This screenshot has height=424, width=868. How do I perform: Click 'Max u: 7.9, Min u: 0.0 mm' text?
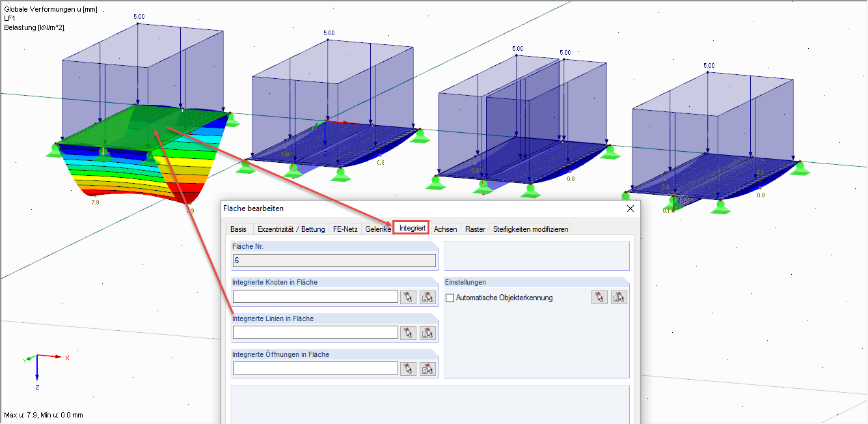(x=44, y=415)
